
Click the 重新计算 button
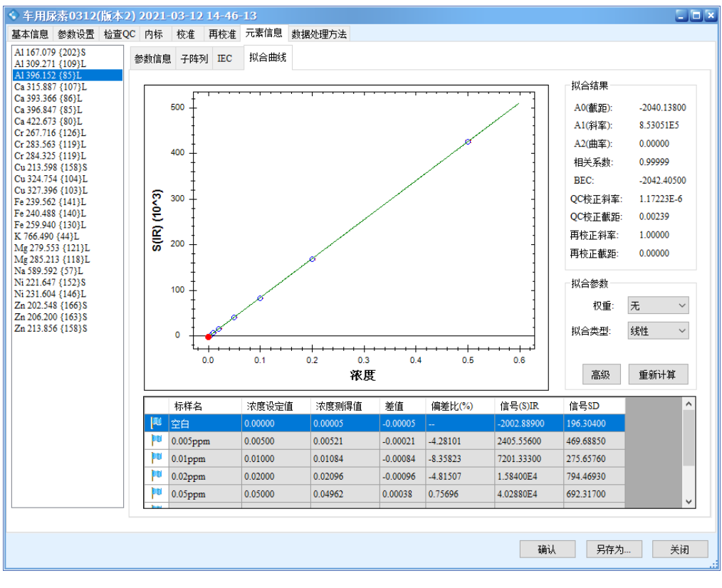(x=662, y=374)
